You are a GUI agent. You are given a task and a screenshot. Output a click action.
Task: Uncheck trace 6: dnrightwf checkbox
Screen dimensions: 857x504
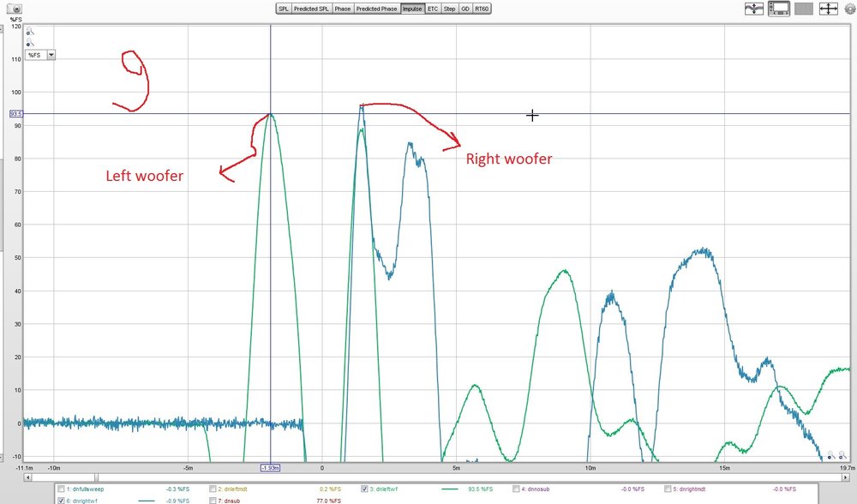pos(61,501)
